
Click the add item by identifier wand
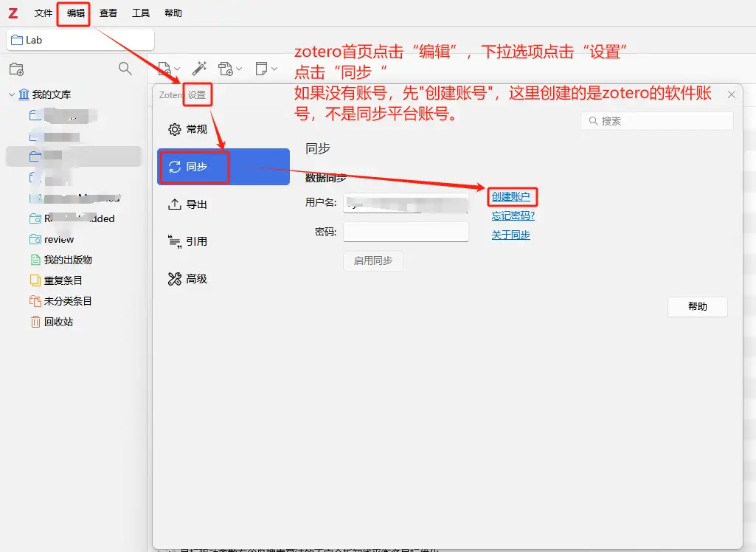pyautogui.click(x=199, y=69)
